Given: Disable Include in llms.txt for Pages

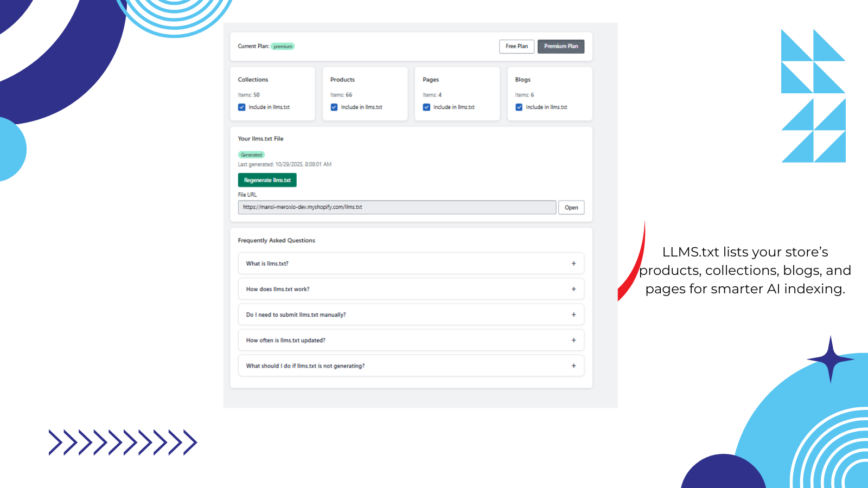Looking at the screenshot, I should coord(426,107).
